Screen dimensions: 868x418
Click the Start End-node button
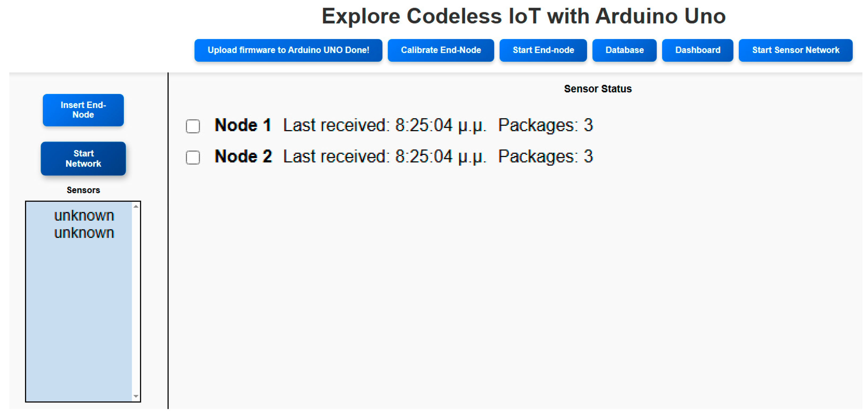[543, 50]
